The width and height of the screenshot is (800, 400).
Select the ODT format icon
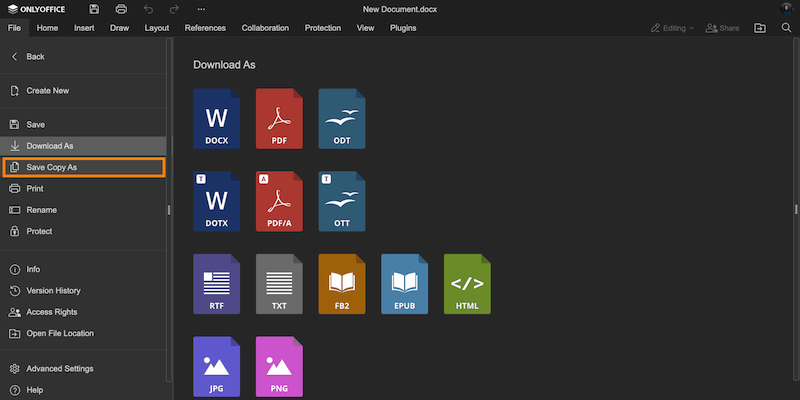tap(342, 120)
